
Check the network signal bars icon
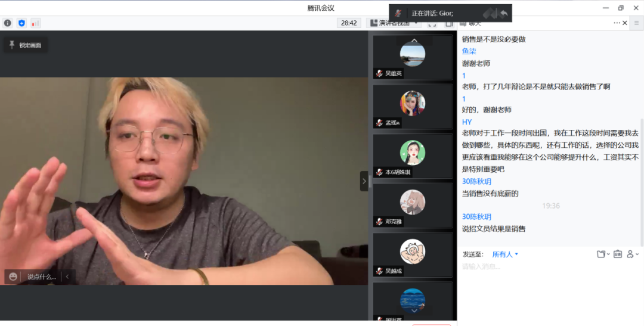click(x=35, y=23)
